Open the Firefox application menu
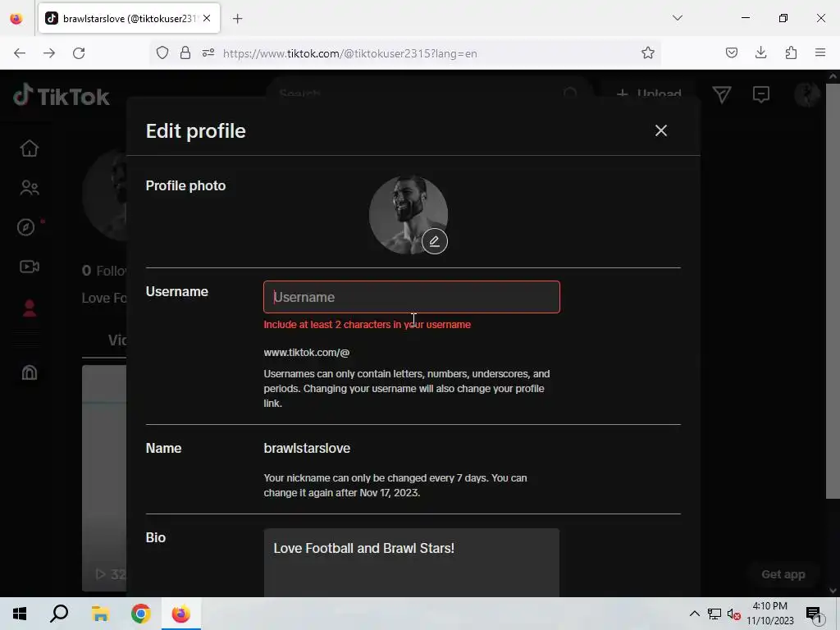The width and height of the screenshot is (840, 630). click(819, 53)
